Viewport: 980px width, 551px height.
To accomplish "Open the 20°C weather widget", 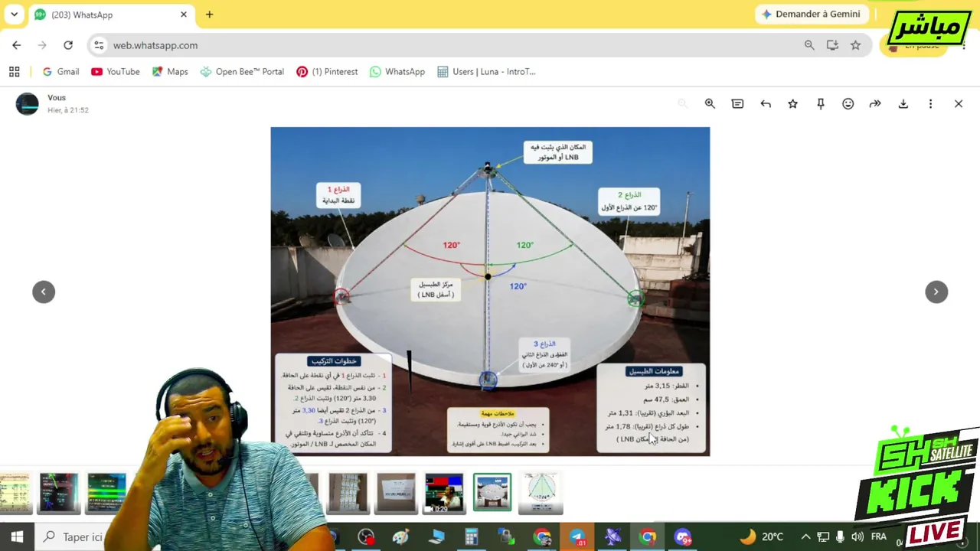I will (x=761, y=537).
